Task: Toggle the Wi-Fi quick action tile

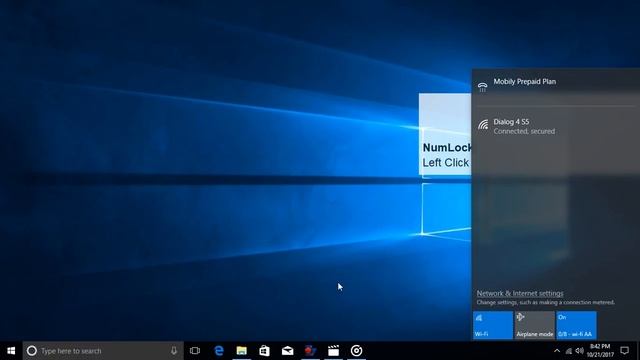Action: [493, 325]
